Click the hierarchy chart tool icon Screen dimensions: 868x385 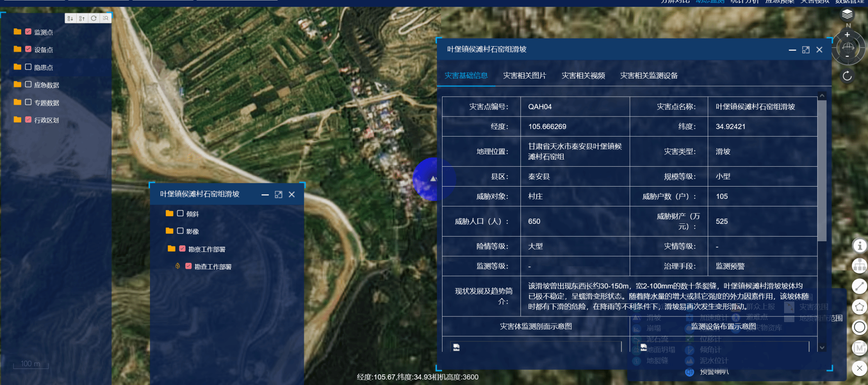860,266
